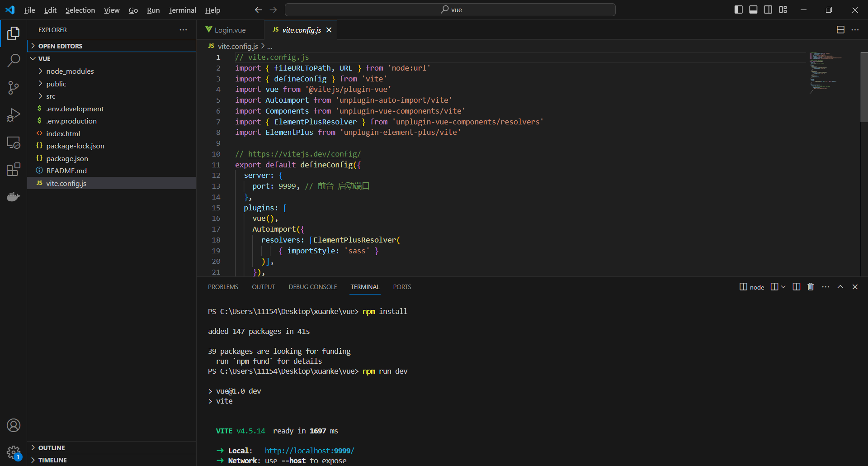Expand the OUTLINE section
Viewport: 868px width, 466px height.
click(x=112, y=448)
